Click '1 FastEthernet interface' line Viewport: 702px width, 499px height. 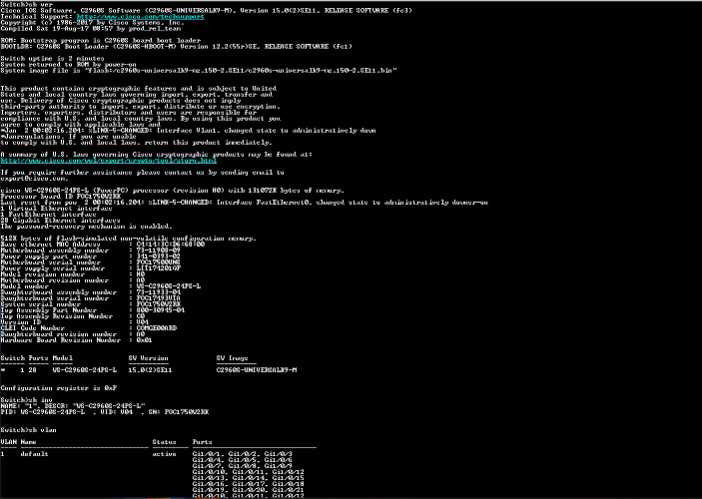[48, 214]
